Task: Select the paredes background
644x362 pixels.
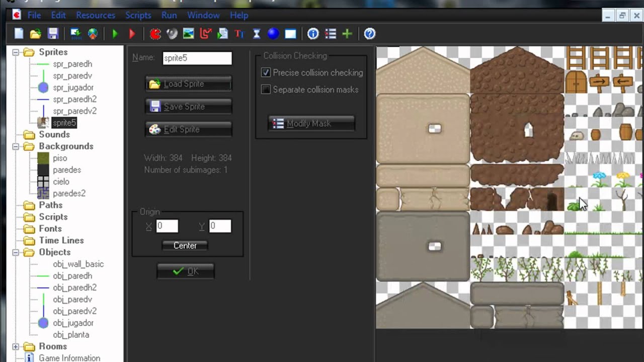Action: [x=67, y=170]
